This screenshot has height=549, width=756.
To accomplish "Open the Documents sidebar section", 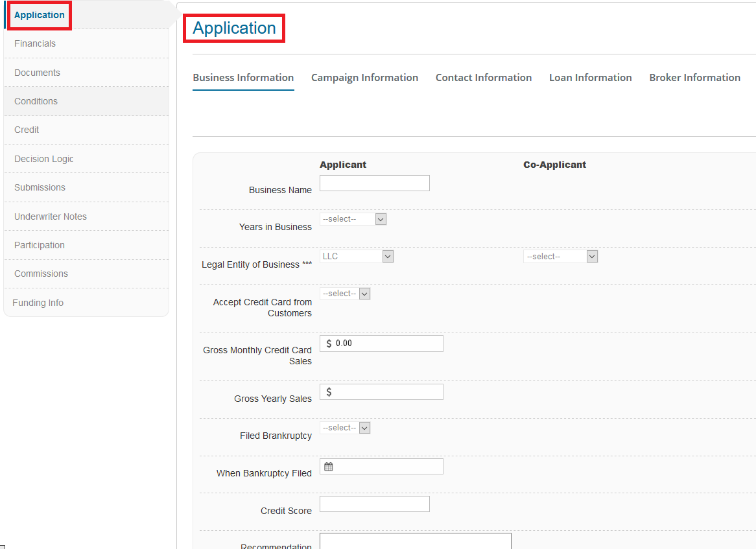I will point(37,73).
